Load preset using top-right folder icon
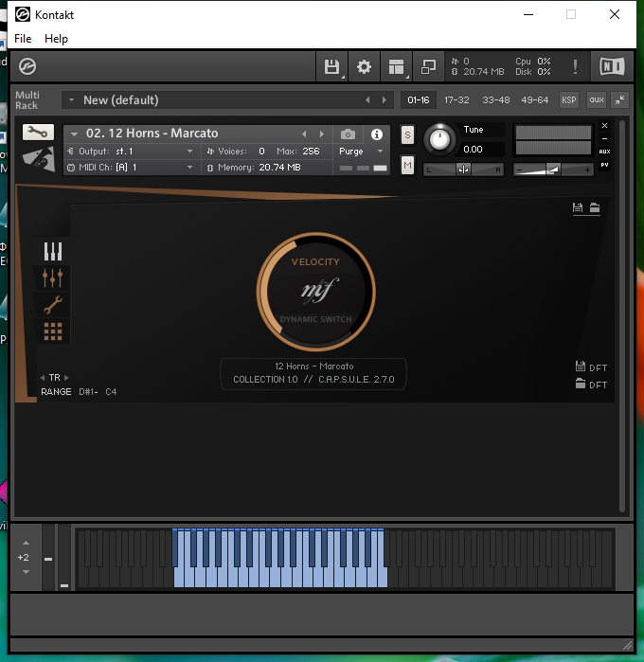Screen dimensions: 644x662 click(x=595, y=207)
